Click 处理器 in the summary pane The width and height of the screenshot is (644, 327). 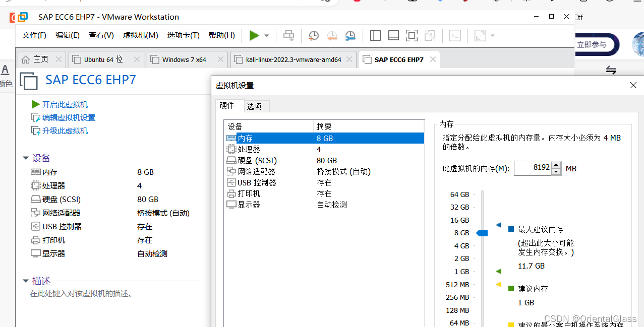[x=54, y=185]
